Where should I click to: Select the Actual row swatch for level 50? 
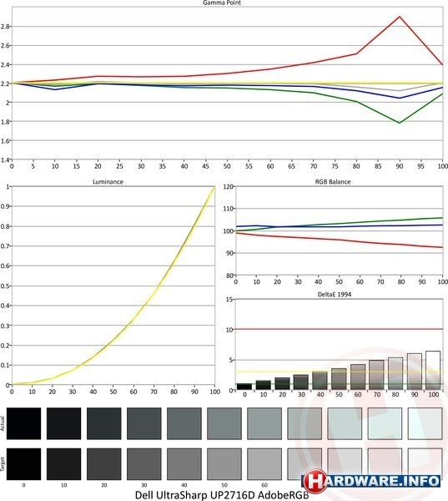[x=224, y=423]
